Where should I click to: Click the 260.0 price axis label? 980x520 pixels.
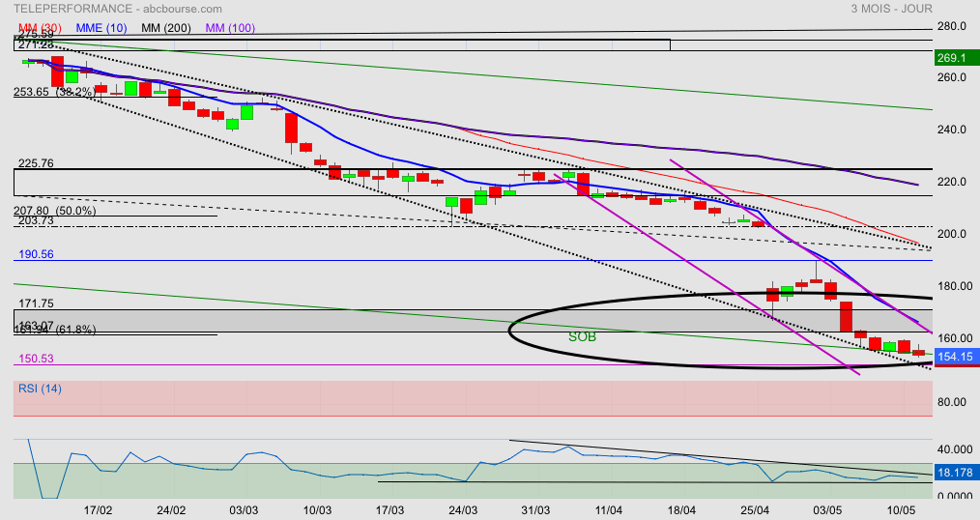pos(951,77)
